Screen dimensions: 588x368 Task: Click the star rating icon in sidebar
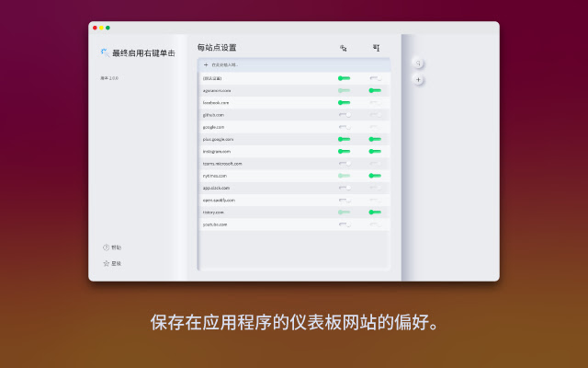point(107,263)
